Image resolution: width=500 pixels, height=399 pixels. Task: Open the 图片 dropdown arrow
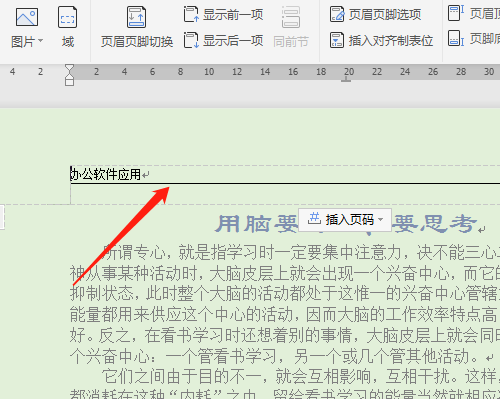tap(41, 41)
